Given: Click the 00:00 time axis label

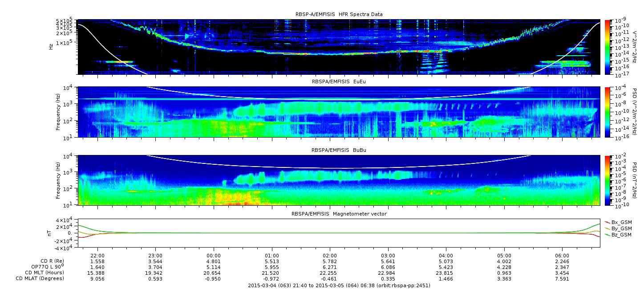Looking at the screenshot, I should [x=214, y=255].
